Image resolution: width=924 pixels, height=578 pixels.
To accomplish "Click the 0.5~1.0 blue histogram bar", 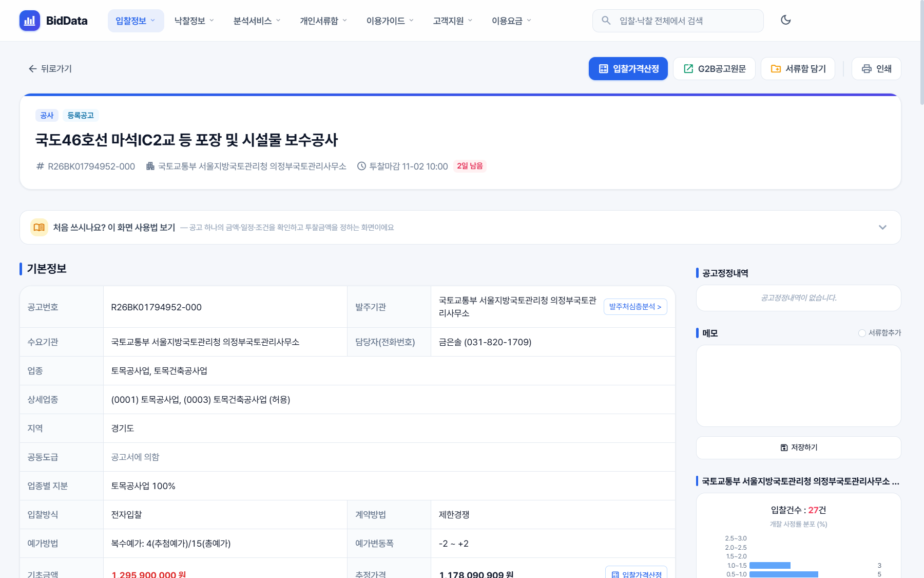I will pyautogui.click(x=783, y=574).
